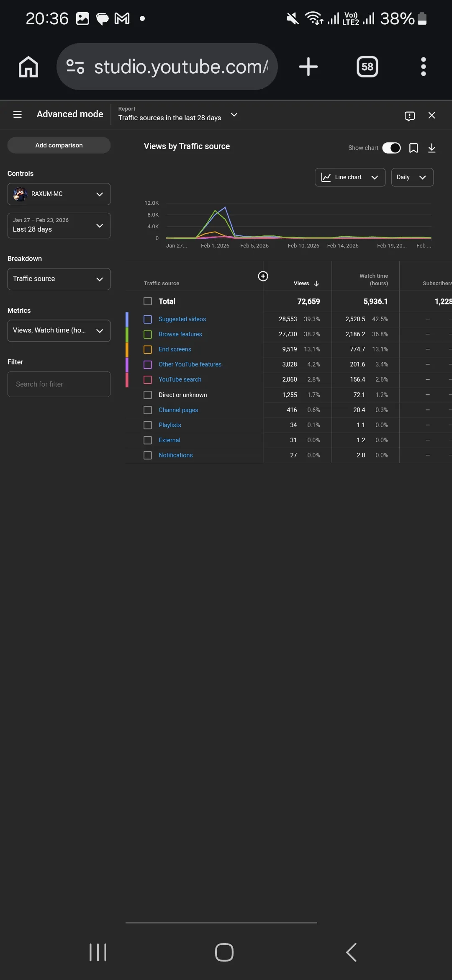452x980 pixels.
Task: Check the Playlists checkbox
Action: click(148, 425)
